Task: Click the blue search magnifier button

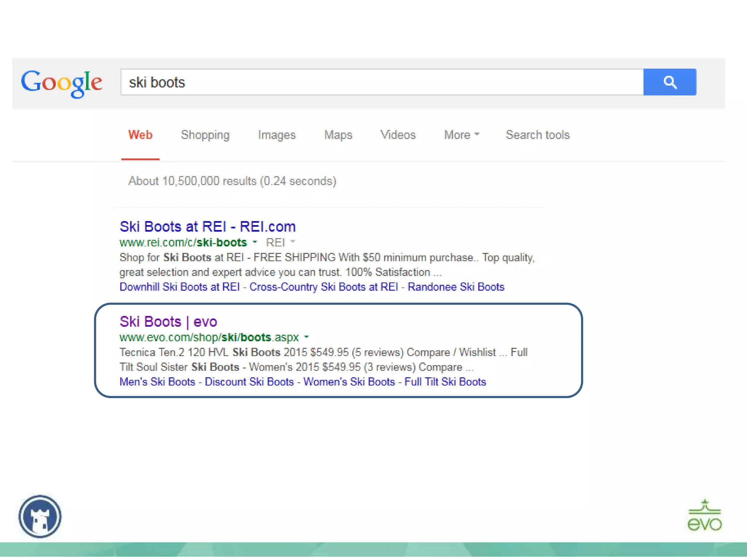Action: [669, 82]
